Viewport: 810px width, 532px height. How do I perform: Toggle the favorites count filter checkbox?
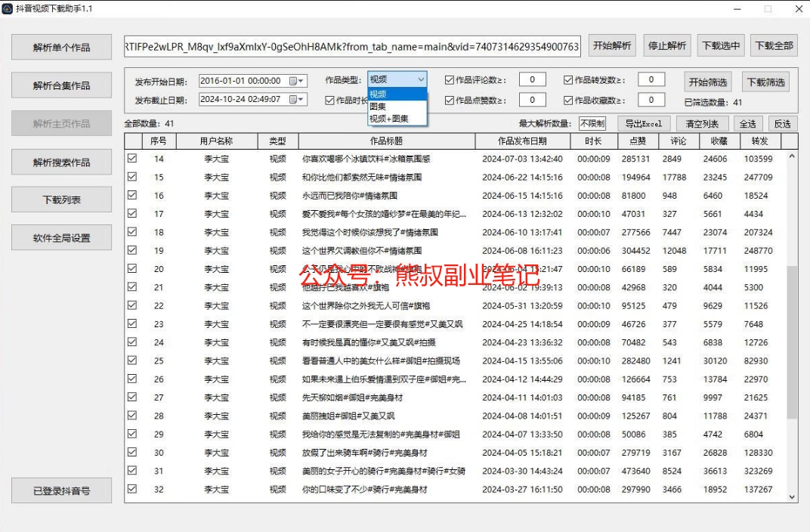[x=568, y=100]
